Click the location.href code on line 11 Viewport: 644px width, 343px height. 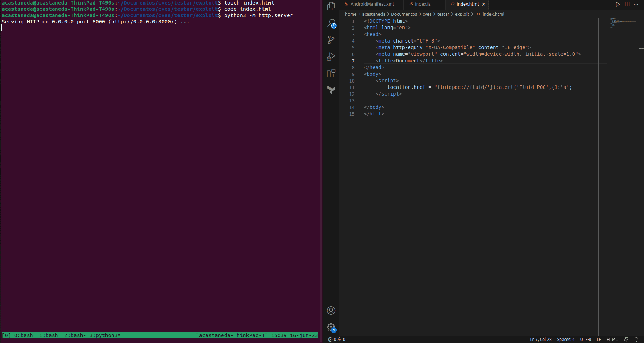(479, 87)
